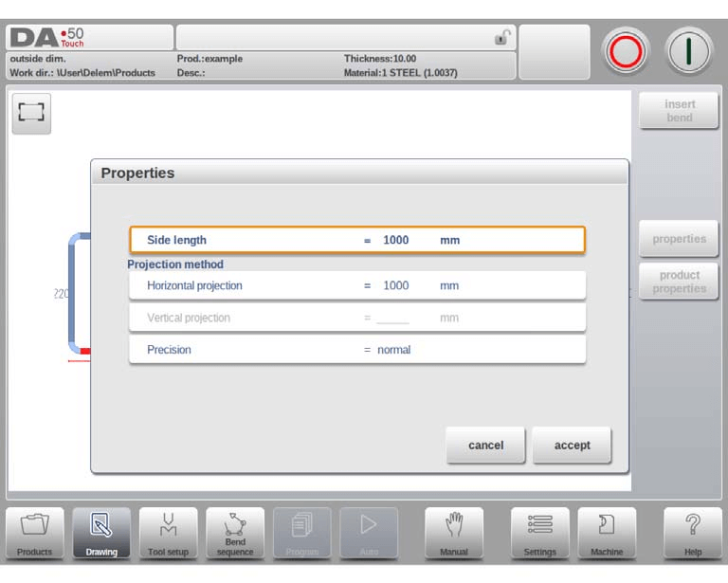Image resolution: width=728 pixels, height=583 pixels.
Task: Select the Side length field
Action: [x=356, y=240]
